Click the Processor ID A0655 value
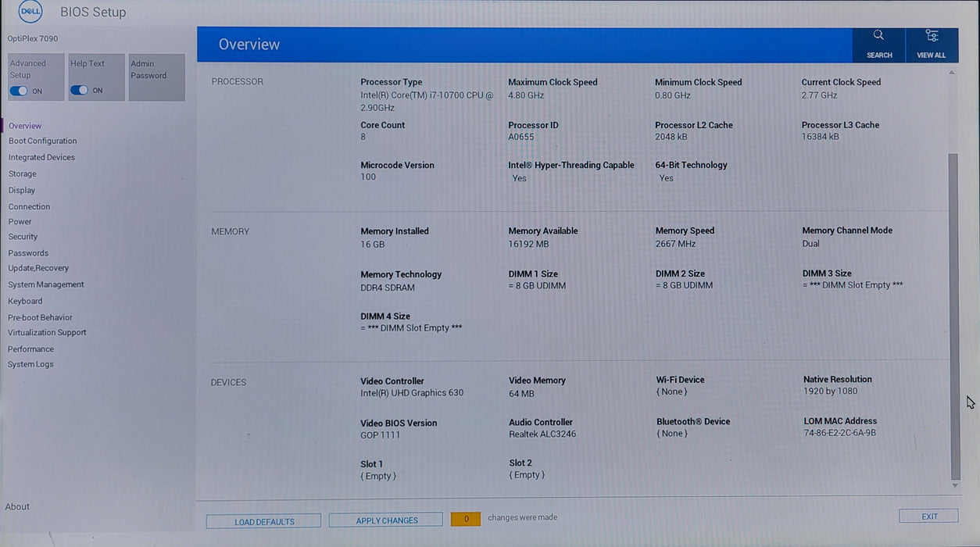 point(521,138)
